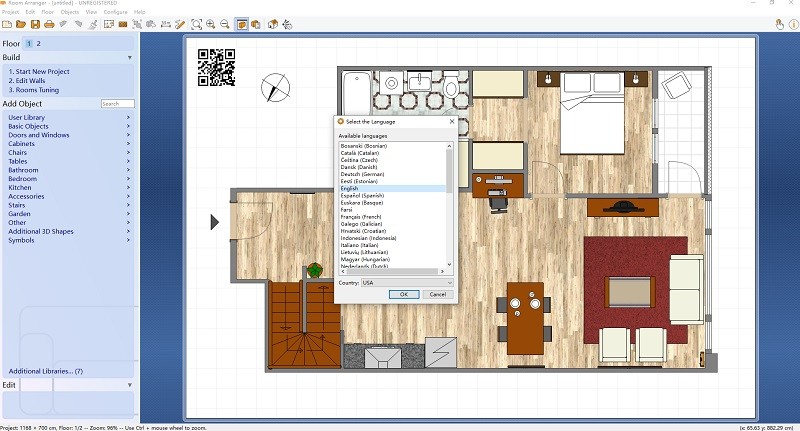The height and width of the screenshot is (431, 800).
Task: Open the Additional 3D Shapes category
Action: [x=68, y=231]
